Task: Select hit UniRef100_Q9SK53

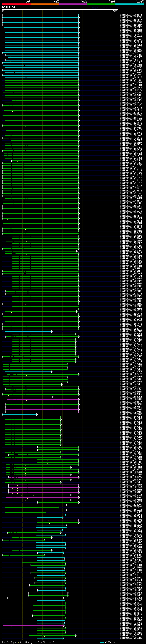Action: pyautogui.click(x=131, y=389)
